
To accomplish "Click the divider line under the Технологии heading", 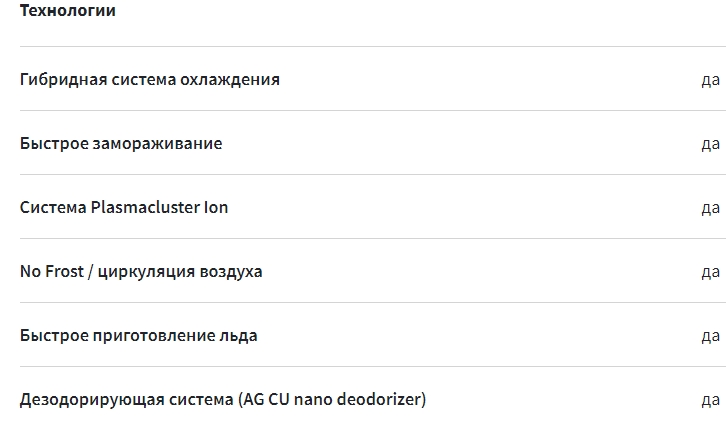I will coord(370,46).
